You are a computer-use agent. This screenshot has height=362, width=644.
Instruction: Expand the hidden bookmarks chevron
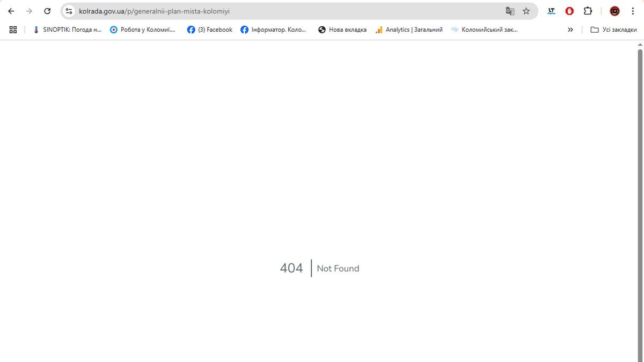coord(570,30)
